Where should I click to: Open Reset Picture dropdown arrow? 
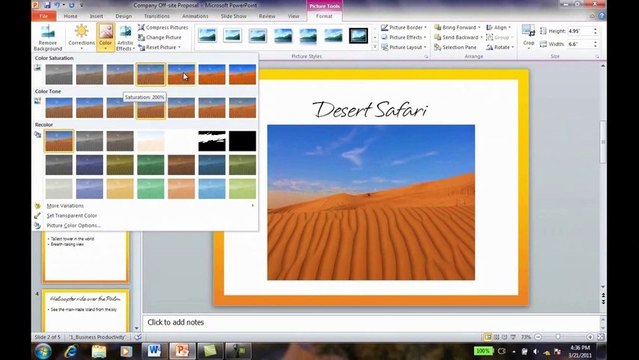click(179, 47)
